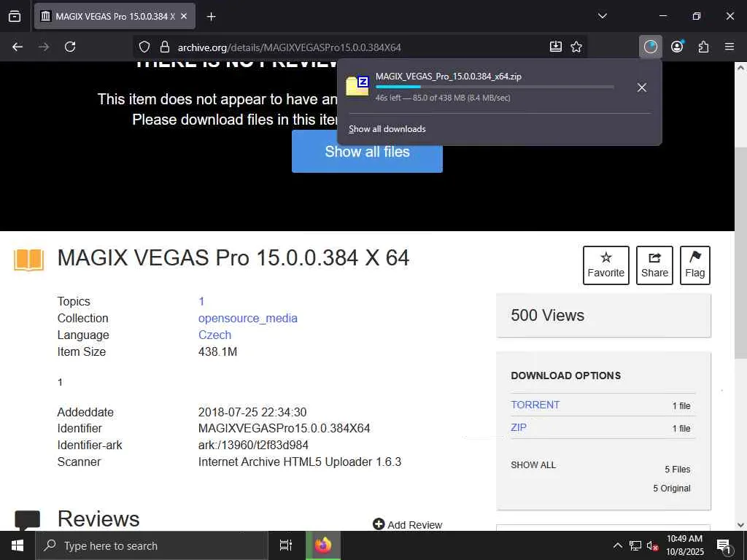Open the taskbar clock and date
747x560 pixels.
(684, 545)
